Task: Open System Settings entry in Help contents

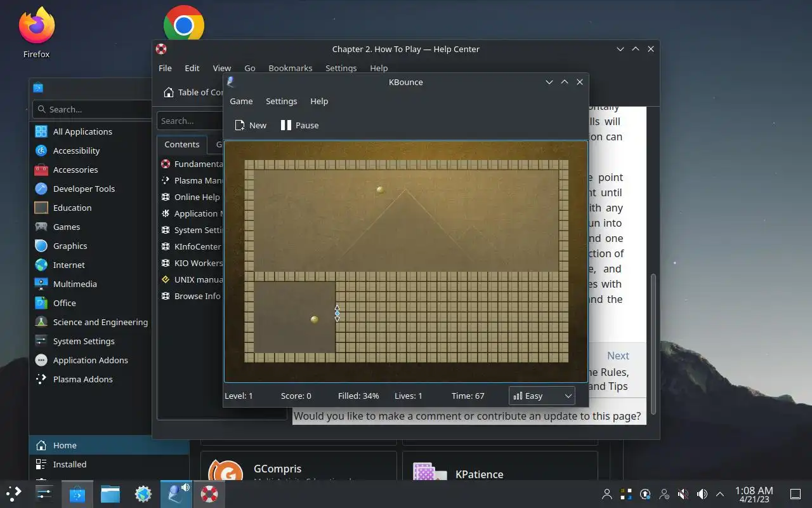Action: pos(191,230)
